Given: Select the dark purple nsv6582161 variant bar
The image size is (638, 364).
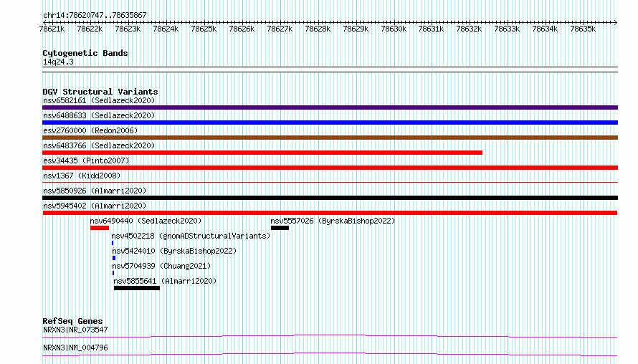Looking at the screenshot, I should (330, 107).
